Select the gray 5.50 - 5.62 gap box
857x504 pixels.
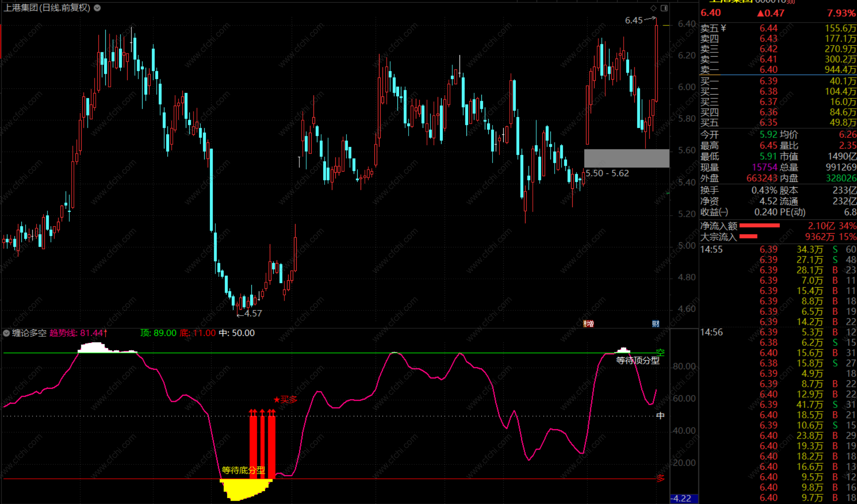(x=626, y=158)
